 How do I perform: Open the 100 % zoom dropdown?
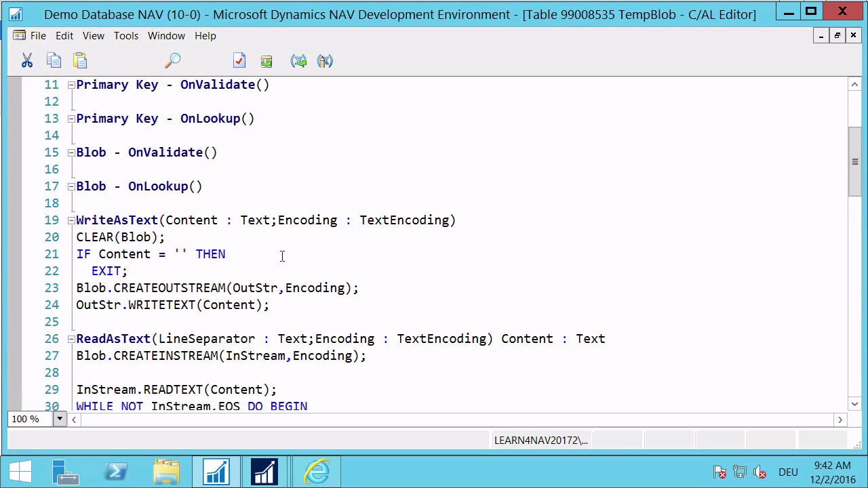[x=60, y=419]
